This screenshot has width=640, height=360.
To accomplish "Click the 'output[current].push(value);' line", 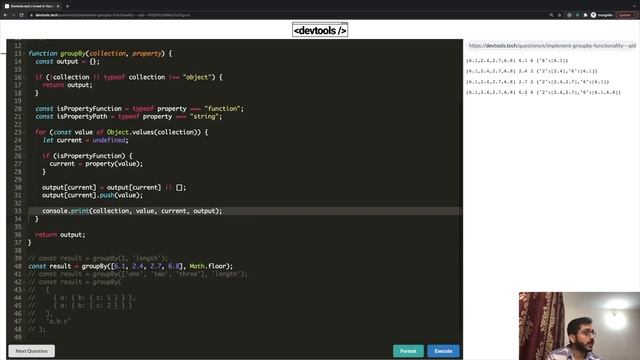I will pos(93,196).
